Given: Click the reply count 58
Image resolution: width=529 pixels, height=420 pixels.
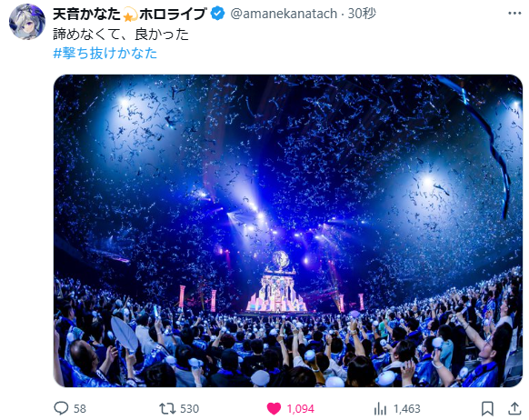Looking at the screenshot, I should (x=80, y=409).
